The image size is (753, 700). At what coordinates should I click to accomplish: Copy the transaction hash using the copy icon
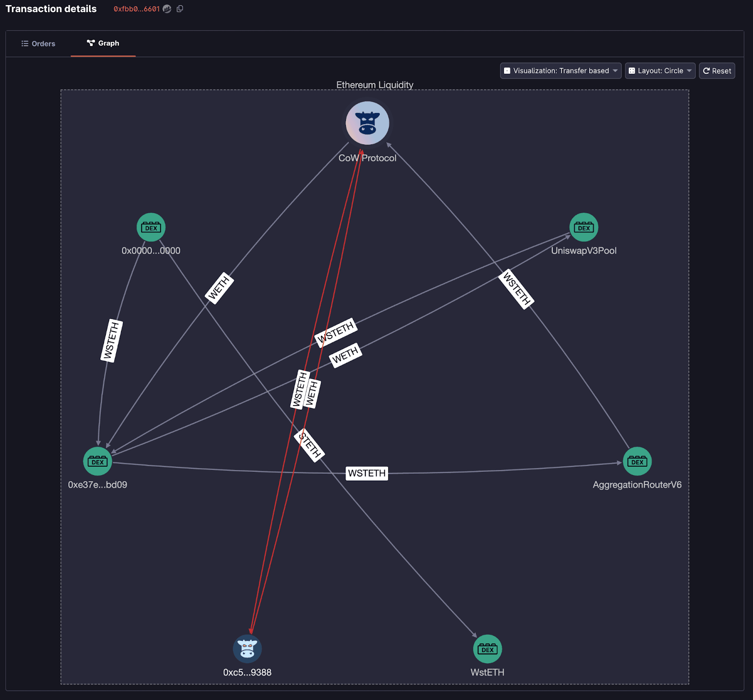pyautogui.click(x=179, y=8)
